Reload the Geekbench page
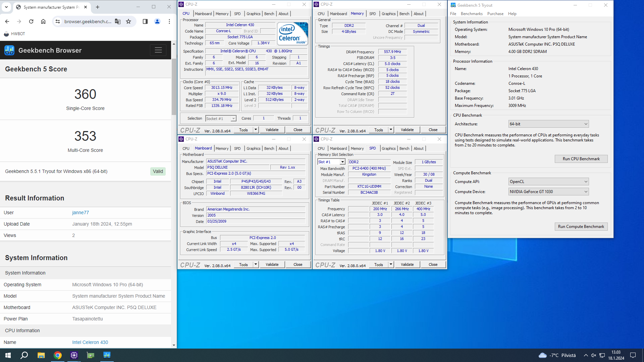644x362 pixels. coord(31,21)
